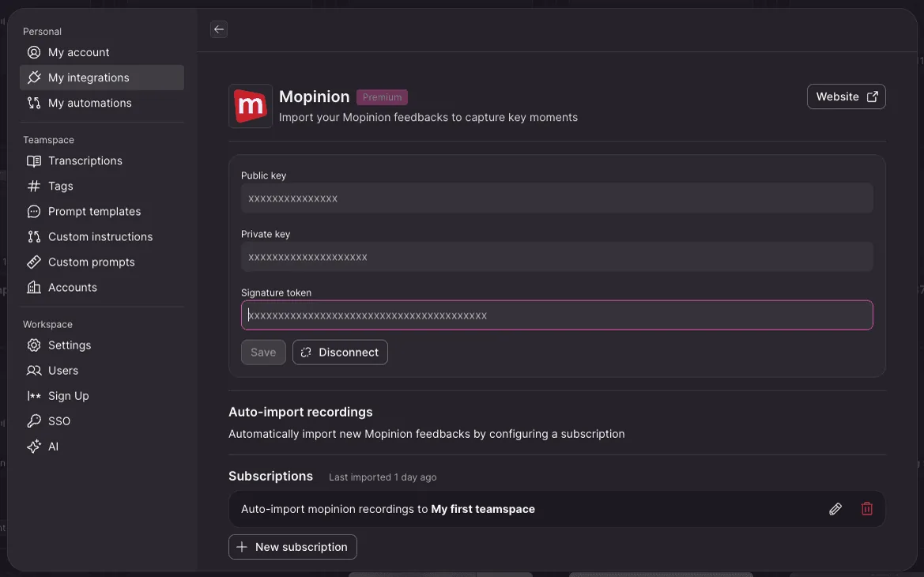Focus the Private key field
924x577 pixels.
point(557,256)
